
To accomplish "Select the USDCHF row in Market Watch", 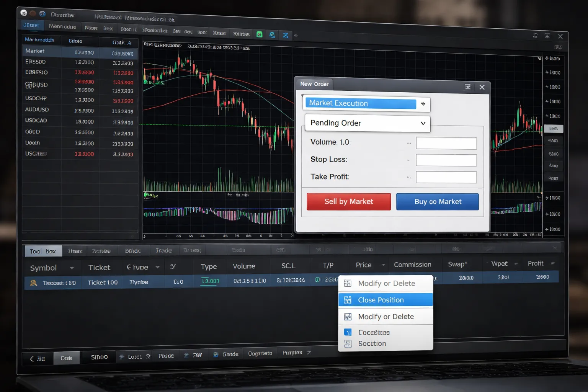I will coord(80,99).
